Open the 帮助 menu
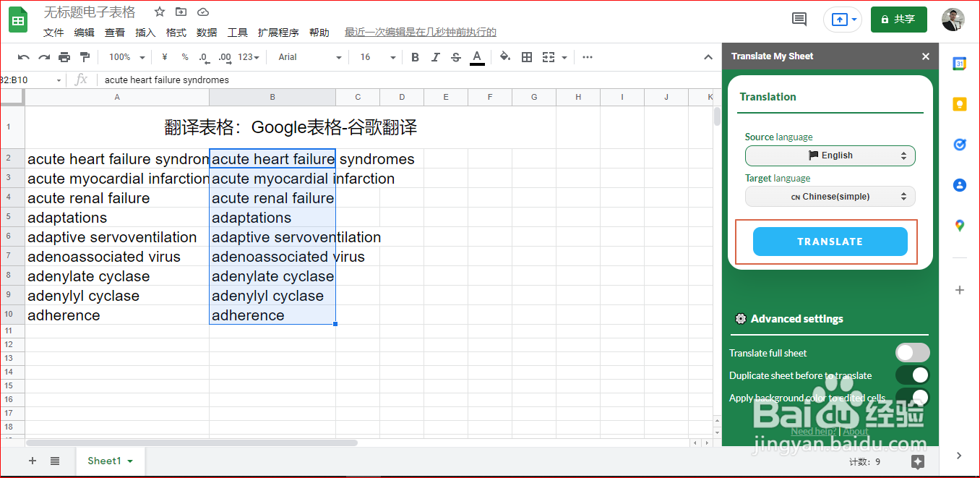This screenshot has height=478, width=980. (x=319, y=33)
